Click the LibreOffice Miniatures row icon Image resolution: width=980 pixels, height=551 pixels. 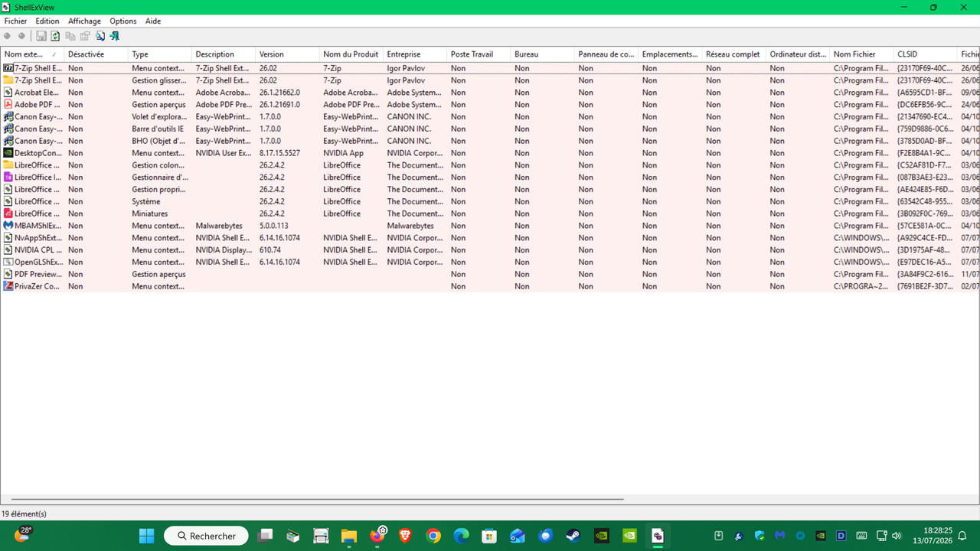(8, 214)
